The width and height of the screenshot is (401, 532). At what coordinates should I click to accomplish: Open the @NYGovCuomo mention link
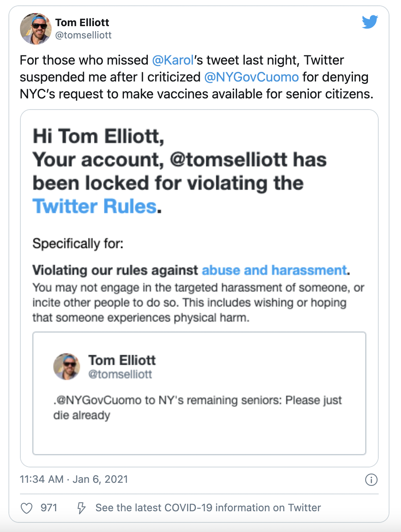[x=251, y=77]
